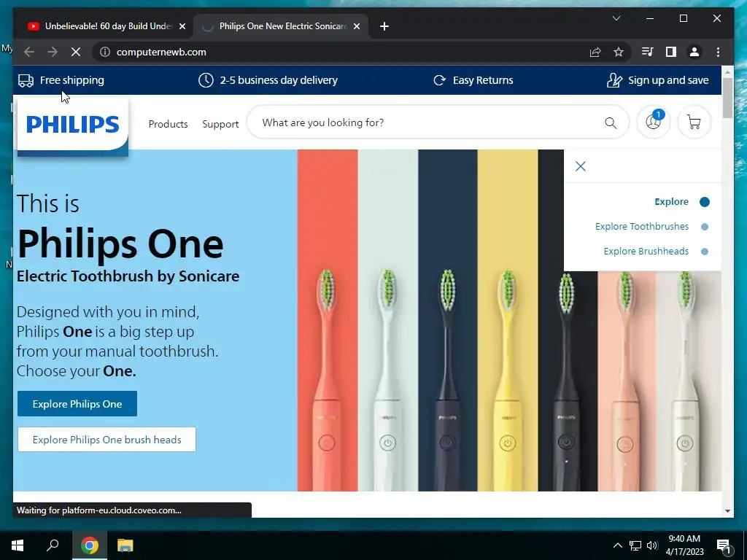Toggle the Chrome side panel icon
The height and width of the screenshot is (560, 747).
671,52
